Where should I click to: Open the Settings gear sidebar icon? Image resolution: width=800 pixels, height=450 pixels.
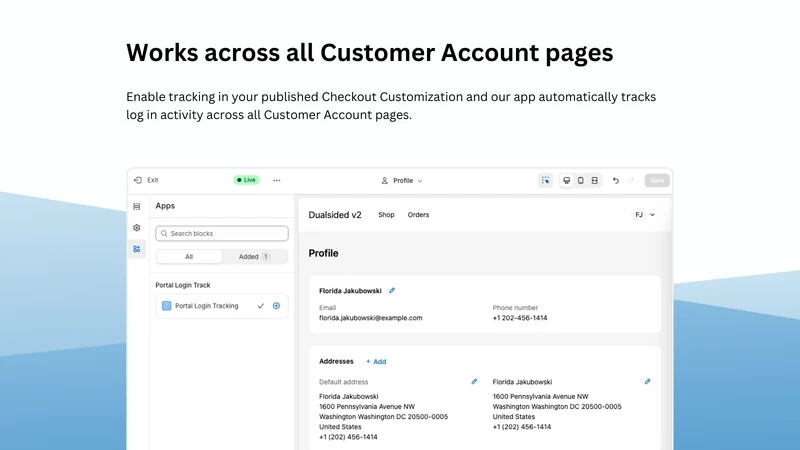point(137,228)
